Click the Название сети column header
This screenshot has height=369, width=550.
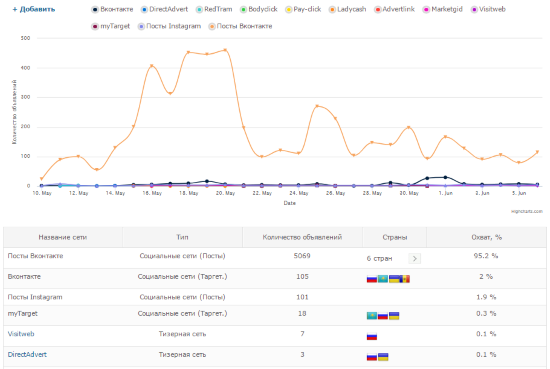click(x=63, y=237)
